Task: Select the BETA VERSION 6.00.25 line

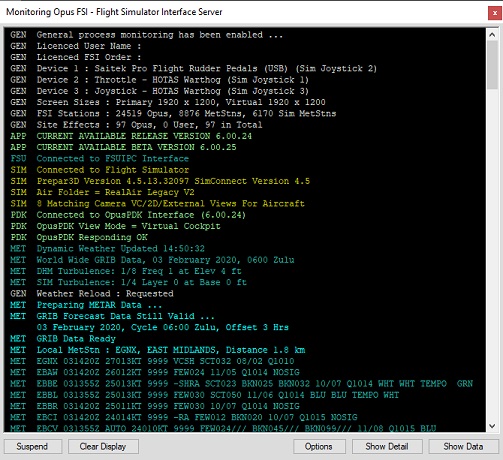Action: (x=123, y=147)
